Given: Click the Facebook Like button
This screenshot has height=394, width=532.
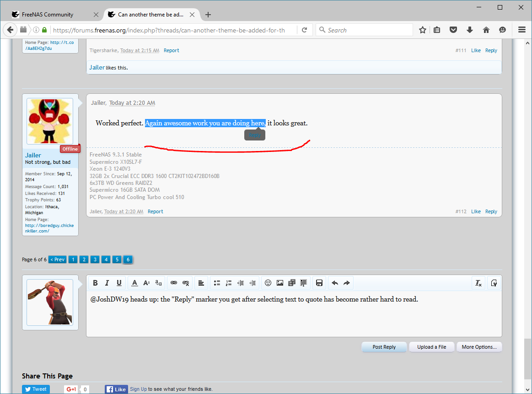Looking at the screenshot, I should click(116, 389).
